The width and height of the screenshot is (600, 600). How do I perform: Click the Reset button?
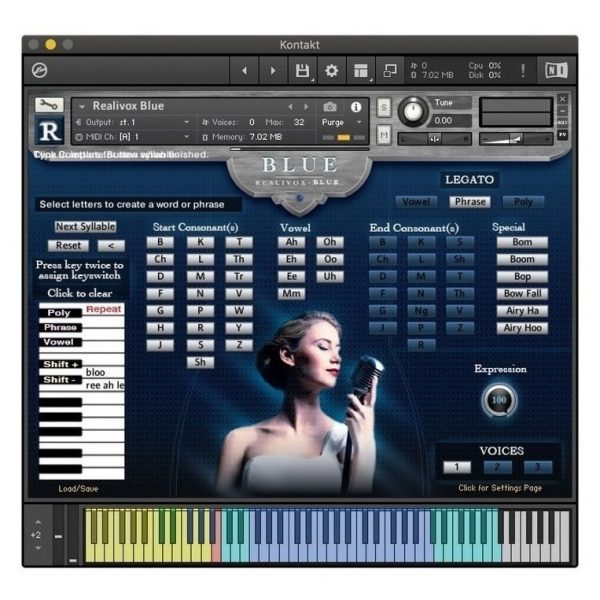(x=68, y=245)
